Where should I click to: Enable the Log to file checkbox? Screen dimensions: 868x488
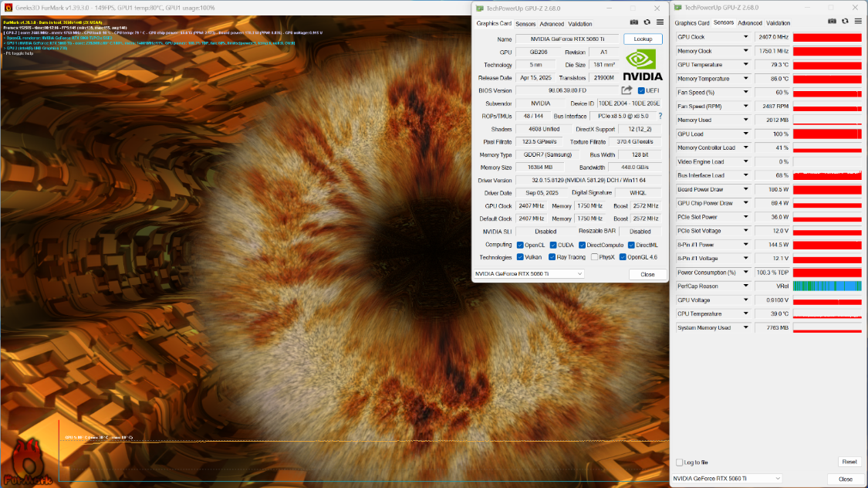coord(679,462)
